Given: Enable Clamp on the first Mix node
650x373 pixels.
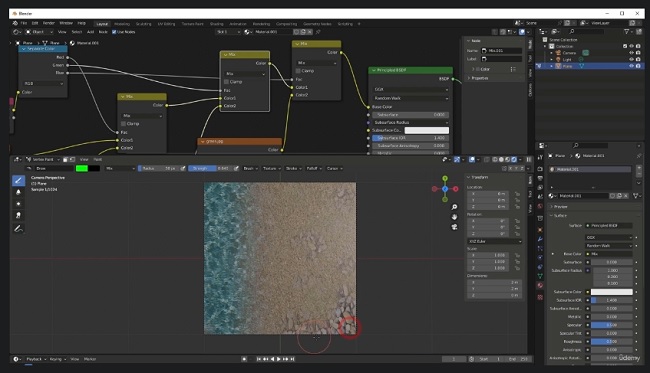Looking at the screenshot, I should (123, 124).
